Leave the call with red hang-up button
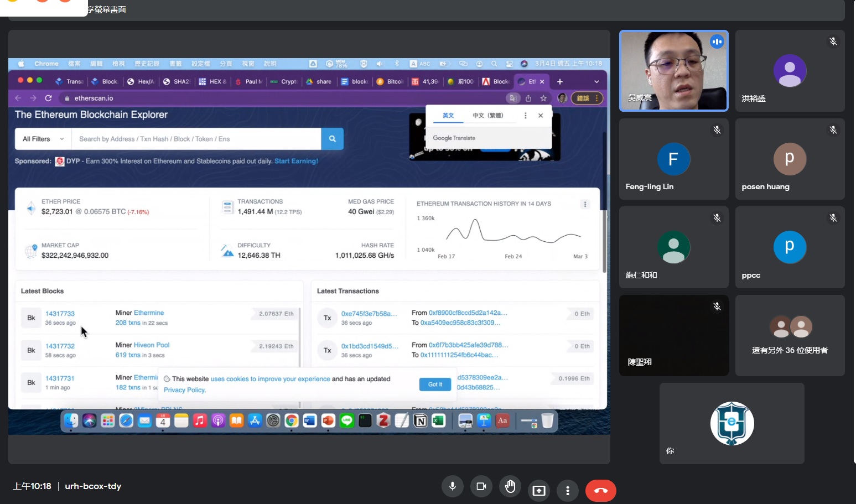The width and height of the screenshot is (856, 504). 601,490
